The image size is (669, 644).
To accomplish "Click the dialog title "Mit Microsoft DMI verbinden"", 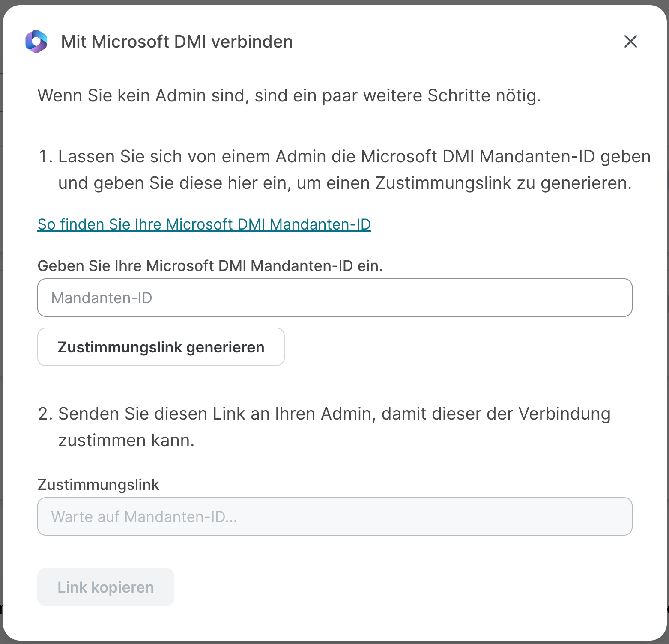I will point(176,42).
